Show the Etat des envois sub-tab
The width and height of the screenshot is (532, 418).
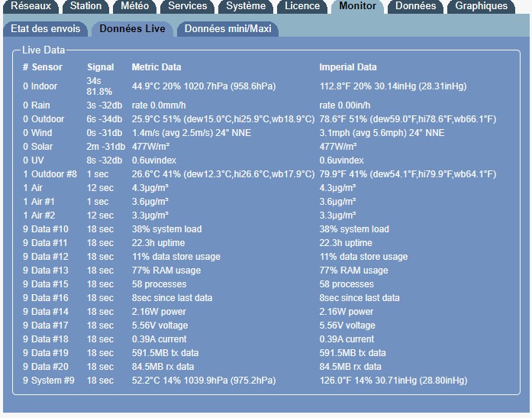pyautogui.click(x=46, y=29)
